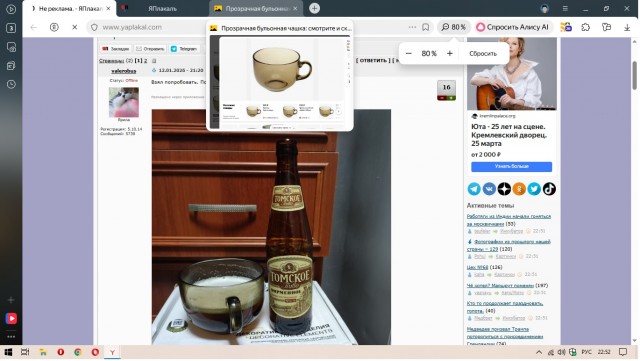Open Windows Start menu
Screen dimensions: 640x361
coord(8,352)
